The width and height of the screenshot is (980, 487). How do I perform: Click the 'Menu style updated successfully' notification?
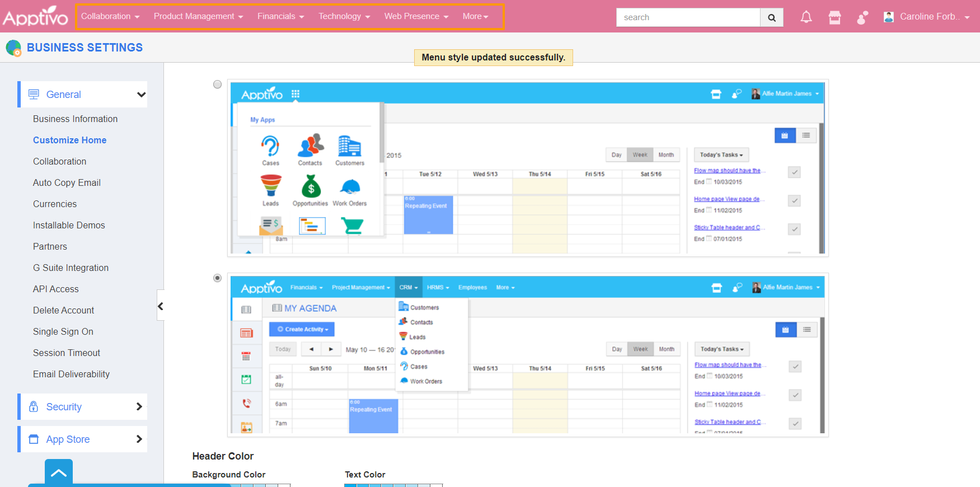tap(493, 57)
